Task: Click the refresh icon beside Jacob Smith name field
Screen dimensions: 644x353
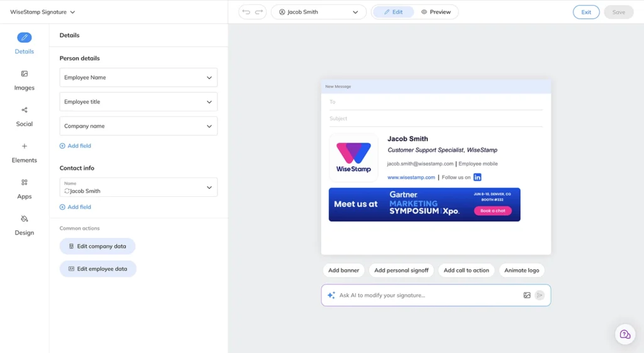Action: click(x=67, y=191)
